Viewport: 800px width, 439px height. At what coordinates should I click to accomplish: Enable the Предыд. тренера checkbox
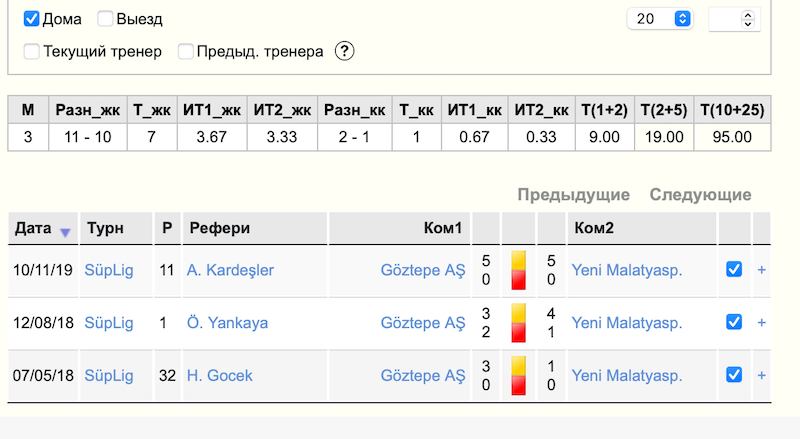point(185,51)
